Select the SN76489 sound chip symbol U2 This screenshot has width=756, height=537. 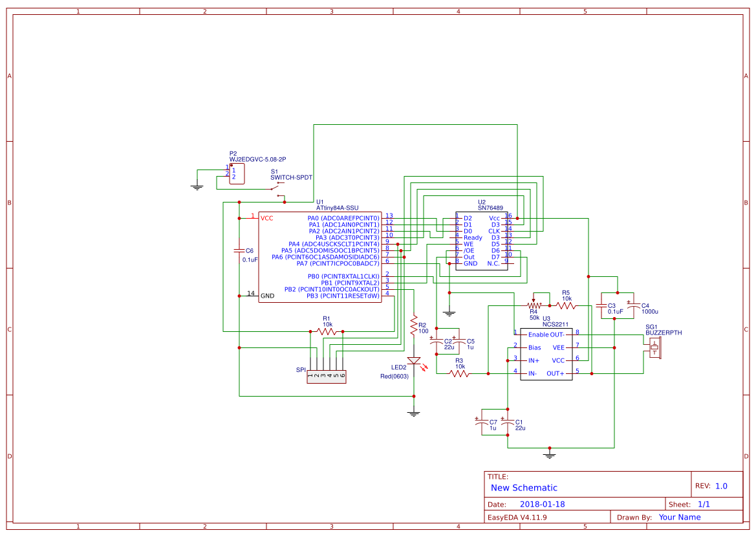click(x=482, y=239)
